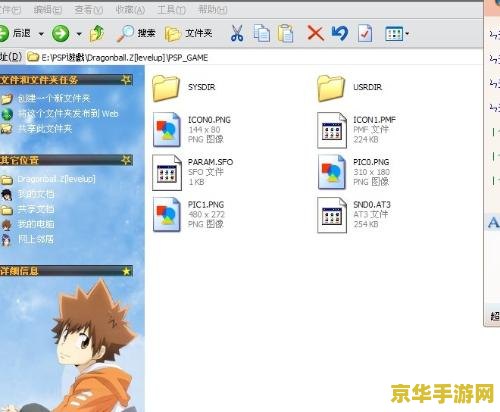The width and height of the screenshot is (500, 412).
Task: Click the SND0.AT3 file name
Action: [372, 205]
